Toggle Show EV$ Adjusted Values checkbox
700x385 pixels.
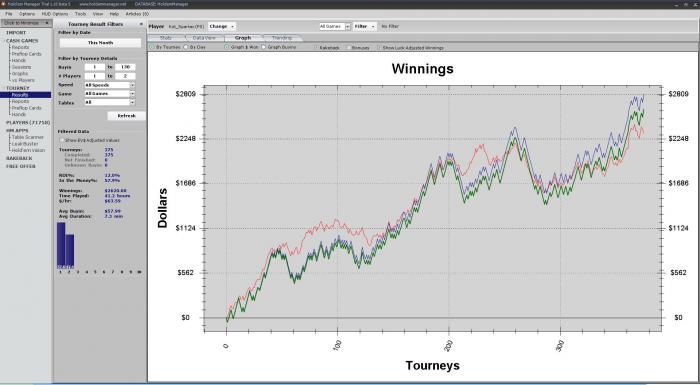(62, 140)
